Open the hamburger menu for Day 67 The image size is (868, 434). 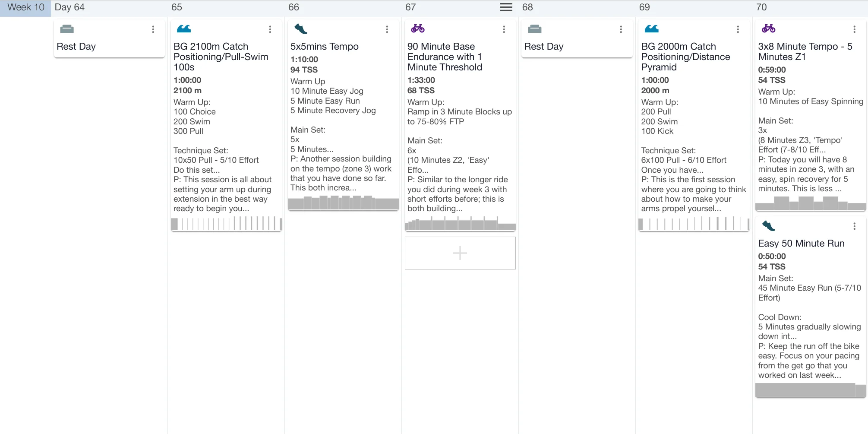click(x=506, y=7)
